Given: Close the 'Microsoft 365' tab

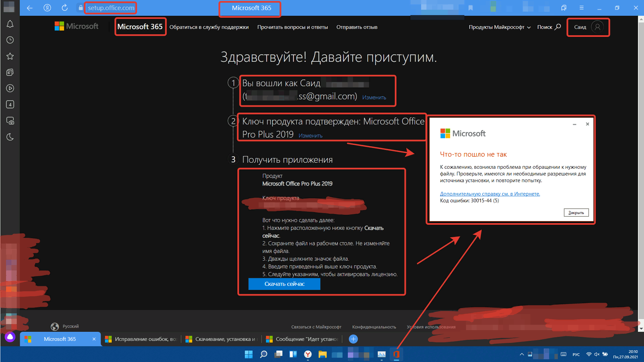Looking at the screenshot, I should point(94,339).
